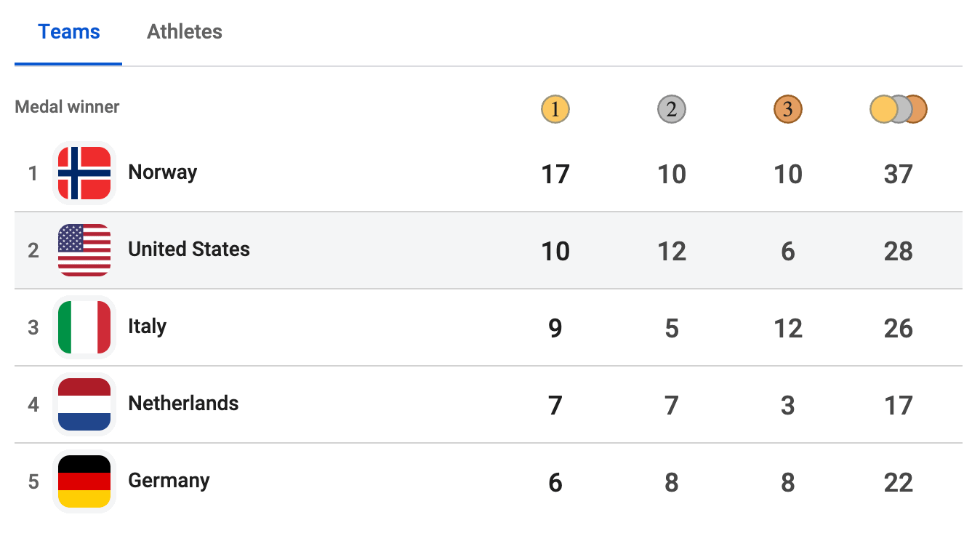Click the silver medal column icon
Image resolution: width=980 pixels, height=544 pixels.
(672, 110)
